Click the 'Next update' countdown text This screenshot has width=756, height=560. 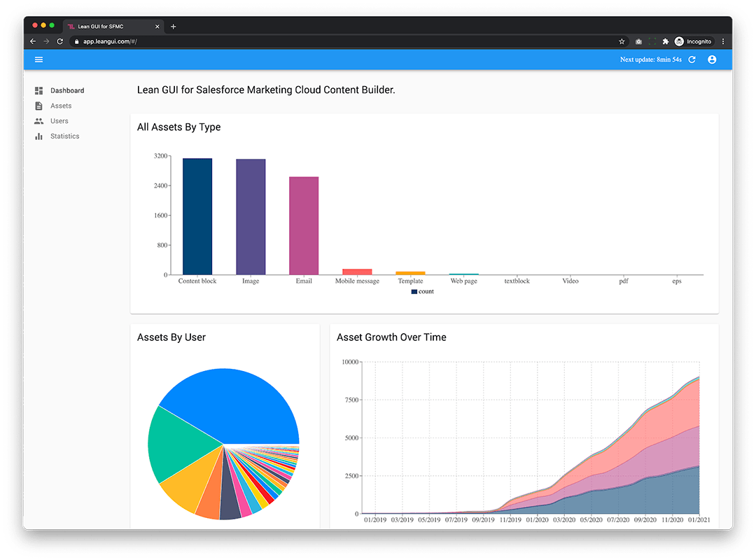tap(650, 59)
